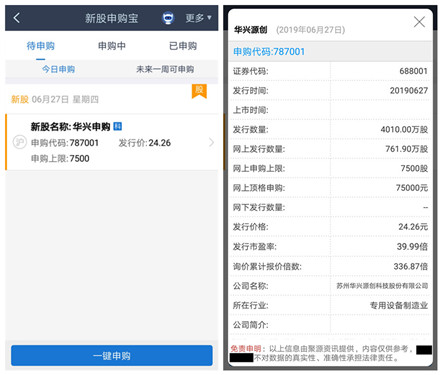Tap the 一键申购 button
The image size is (442, 375).
tap(112, 356)
